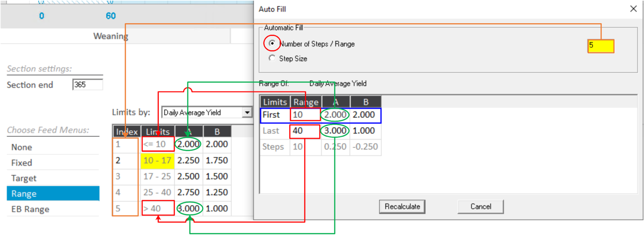Click the Last row Range cell showing 40

coord(305,131)
